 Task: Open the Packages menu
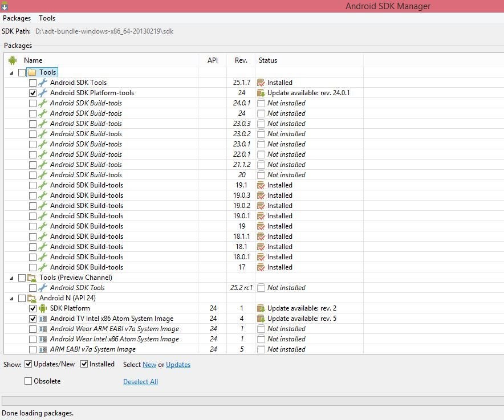pos(17,18)
